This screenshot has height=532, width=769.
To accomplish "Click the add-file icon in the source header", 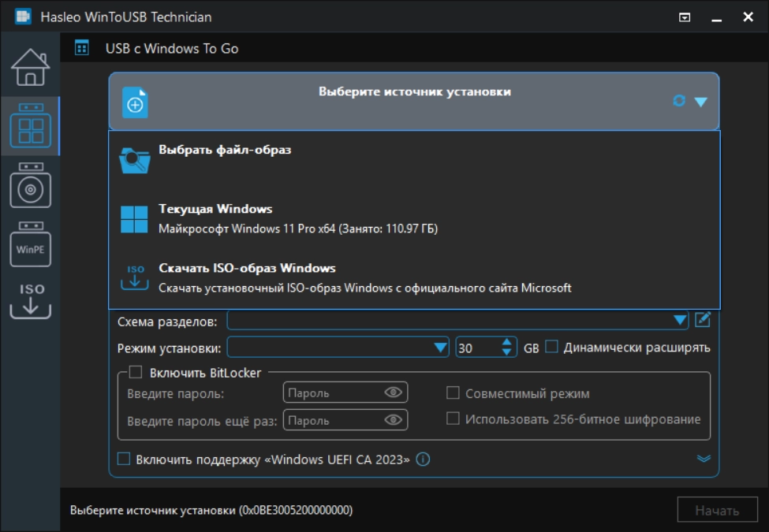I will pos(135,102).
